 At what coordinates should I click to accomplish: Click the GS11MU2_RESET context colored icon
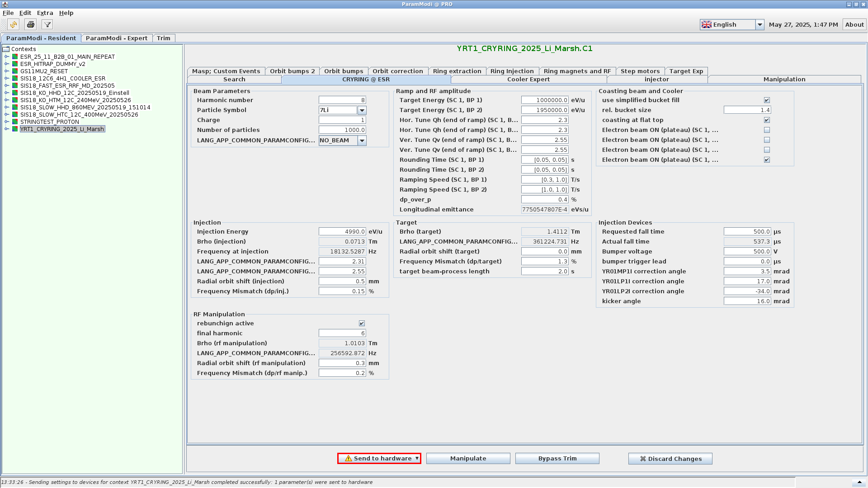pos(15,71)
